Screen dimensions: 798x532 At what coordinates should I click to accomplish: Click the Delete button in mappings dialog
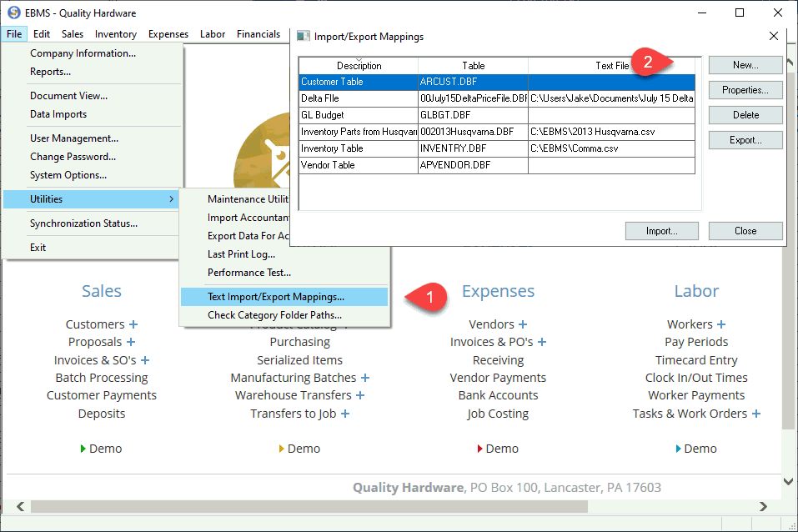coord(745,115)
